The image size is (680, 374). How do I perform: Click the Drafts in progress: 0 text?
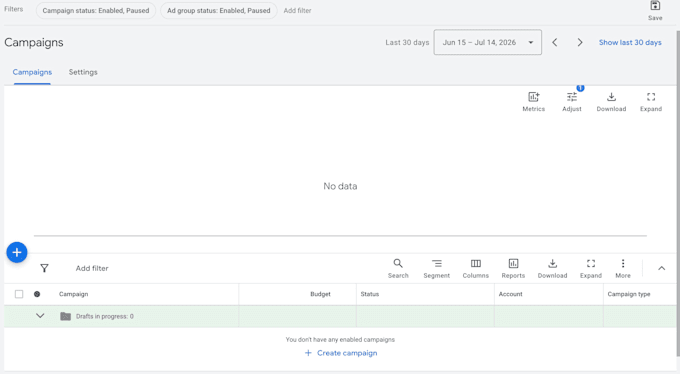point(105,316)
